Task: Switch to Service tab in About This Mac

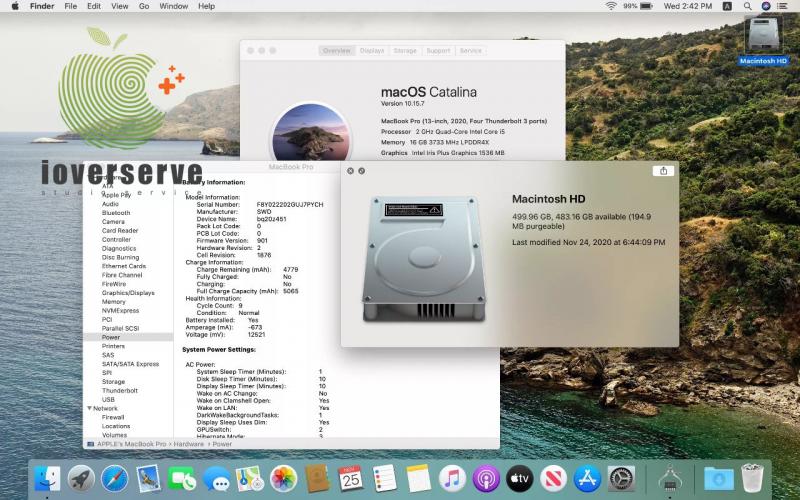Action: coord(470,51)
